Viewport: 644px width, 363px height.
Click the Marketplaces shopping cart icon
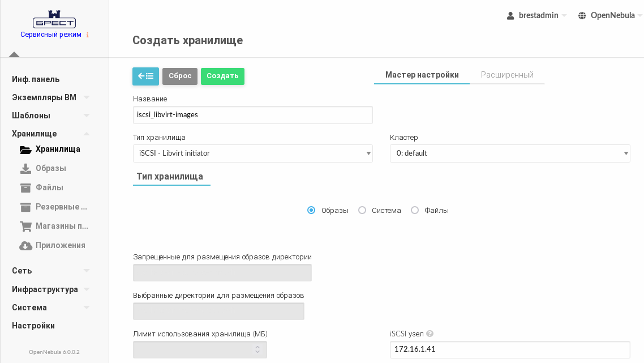(25, 227)
